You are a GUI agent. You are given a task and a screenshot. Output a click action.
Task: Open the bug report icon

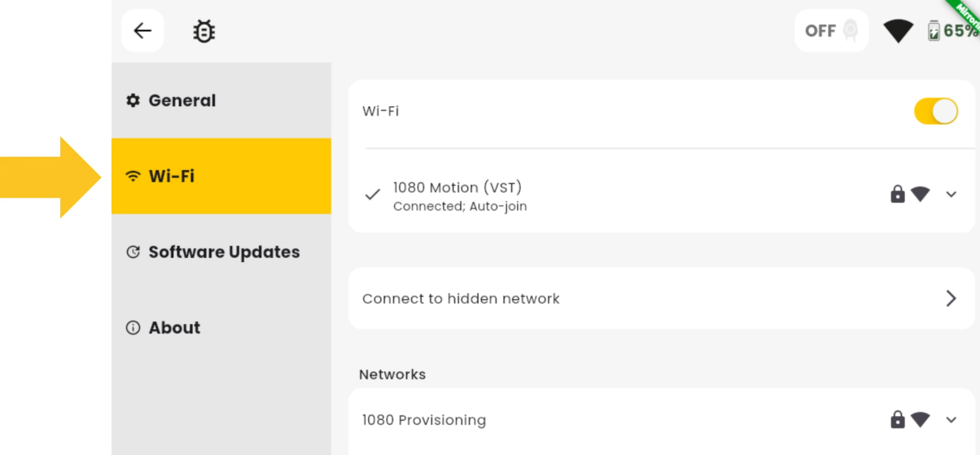tap(204, 31)
